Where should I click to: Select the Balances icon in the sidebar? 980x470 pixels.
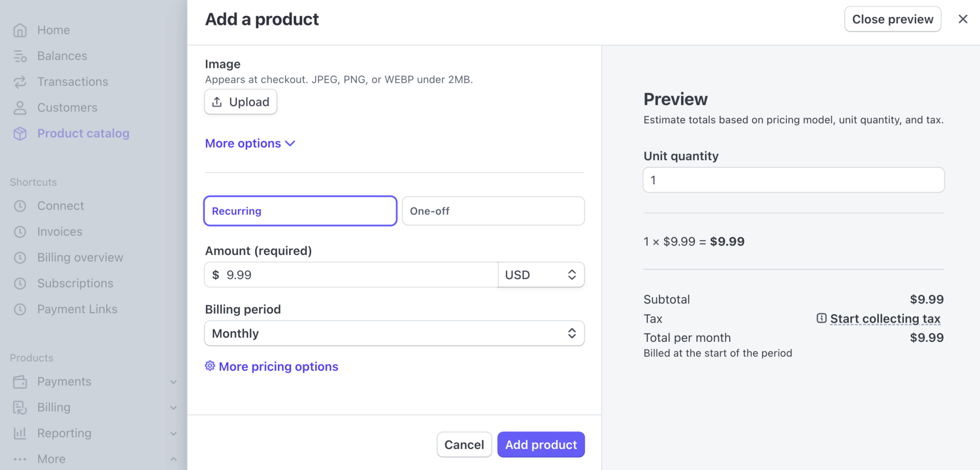click(20, 55)
